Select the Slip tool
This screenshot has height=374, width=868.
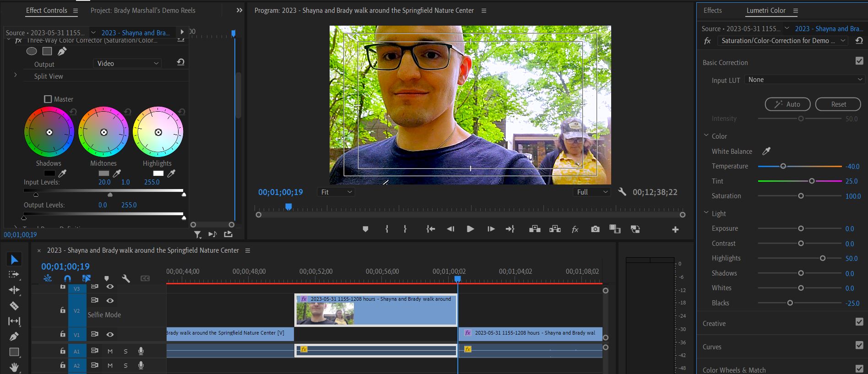pyautogui.click(x=14, y=321)
